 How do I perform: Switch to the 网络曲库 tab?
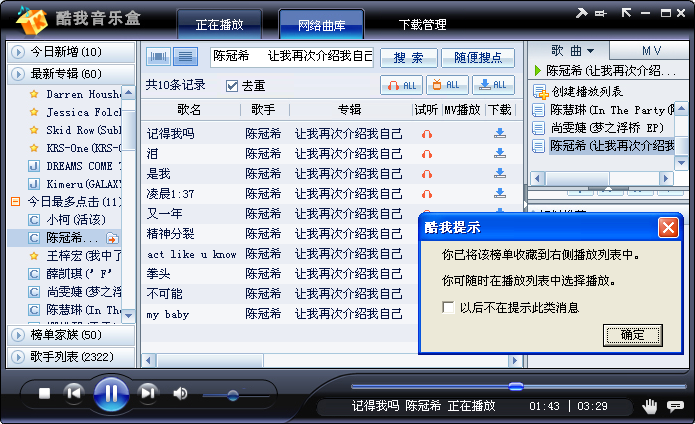pos(321,25)
